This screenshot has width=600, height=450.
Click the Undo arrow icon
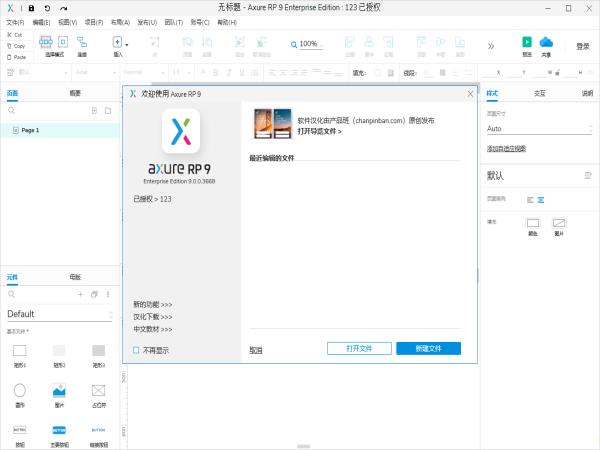pos(47,8)
